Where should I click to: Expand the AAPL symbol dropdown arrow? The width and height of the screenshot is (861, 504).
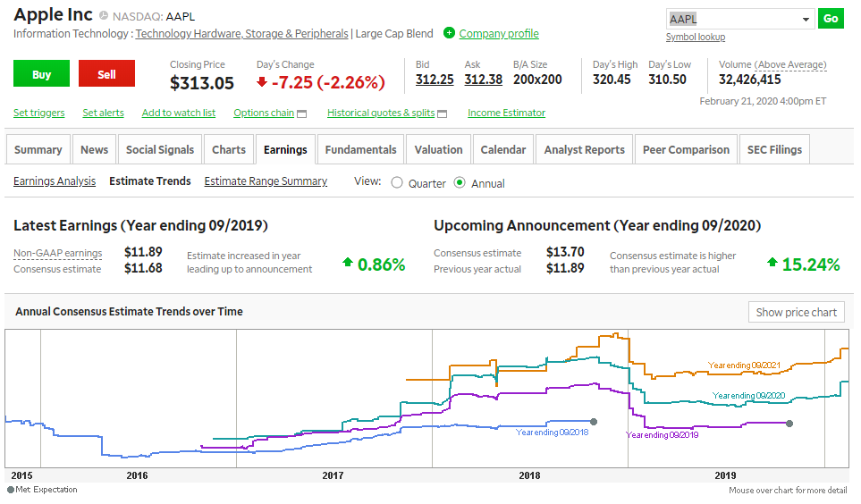point(806,20)
